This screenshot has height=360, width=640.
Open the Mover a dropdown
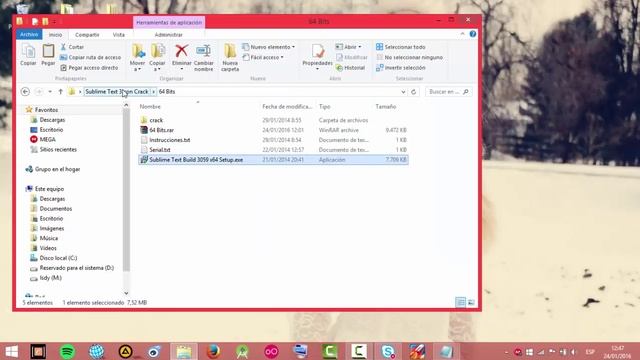click(x=138, y=58)
